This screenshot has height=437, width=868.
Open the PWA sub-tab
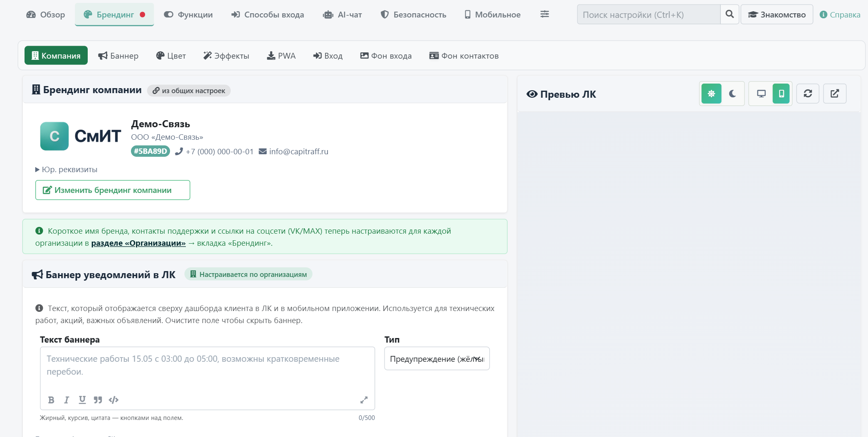point(281,56)
